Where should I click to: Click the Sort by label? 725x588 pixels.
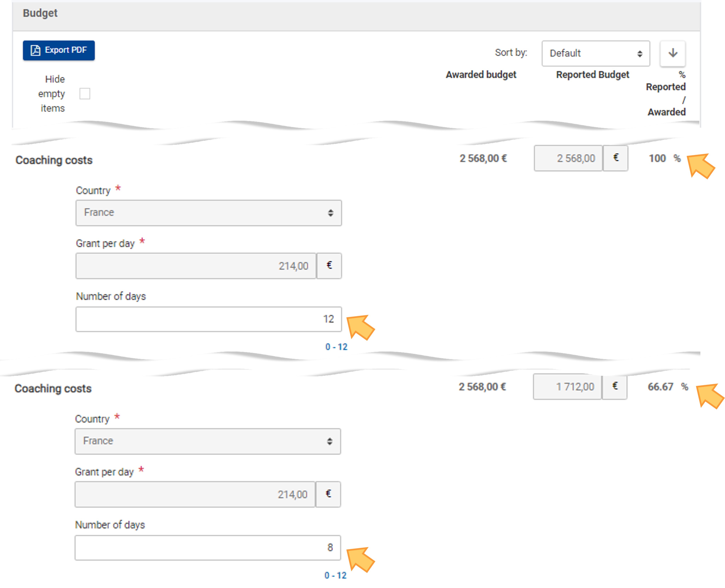click(x=511, y=53)
